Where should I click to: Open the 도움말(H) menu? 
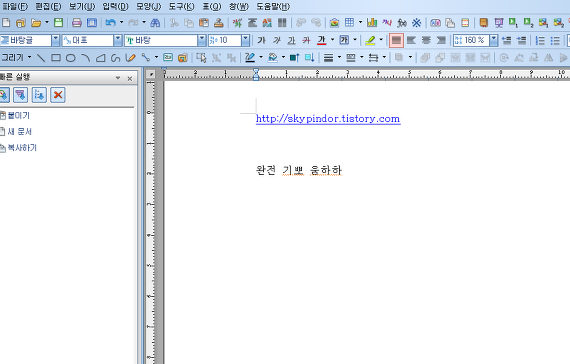(273, 7)
